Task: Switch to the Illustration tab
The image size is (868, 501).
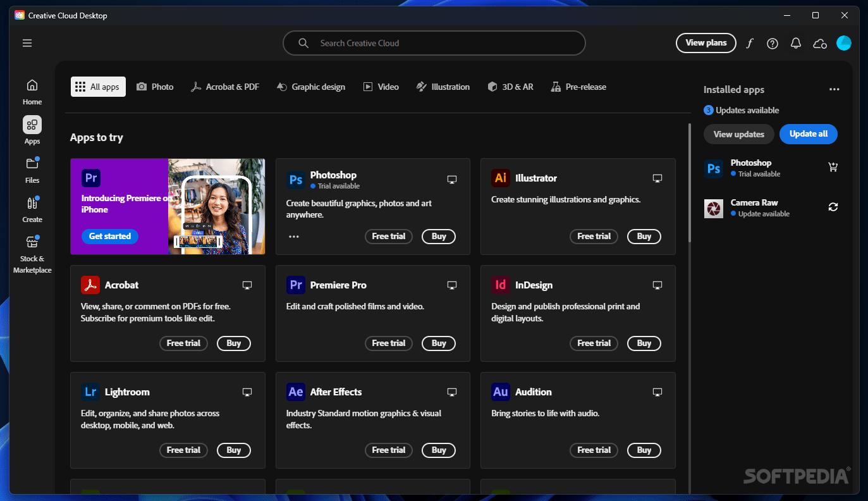Action: point(443,87)
